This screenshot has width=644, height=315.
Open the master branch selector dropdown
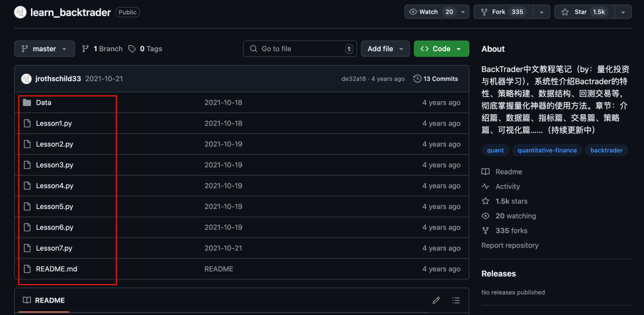coord(44,49)
